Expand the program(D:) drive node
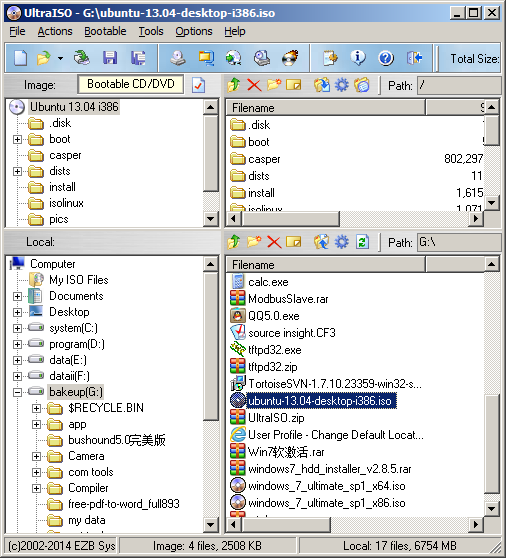This screenshot has width=506, height=558. [x=17, y=344]
